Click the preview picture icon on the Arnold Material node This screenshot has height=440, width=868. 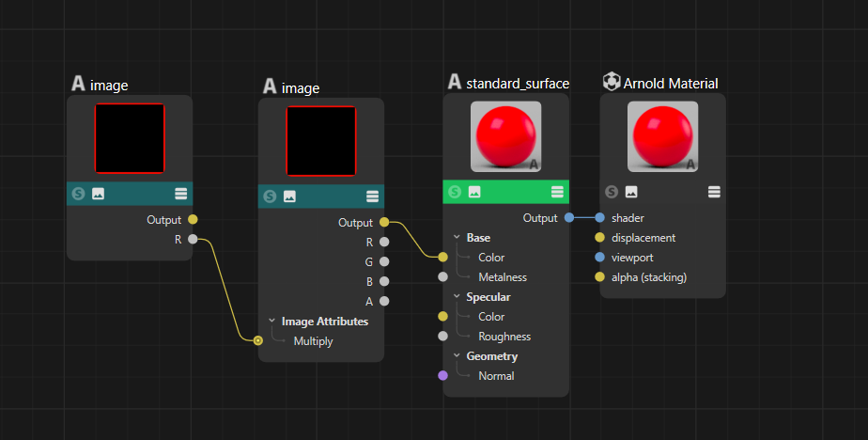(631, 192)
